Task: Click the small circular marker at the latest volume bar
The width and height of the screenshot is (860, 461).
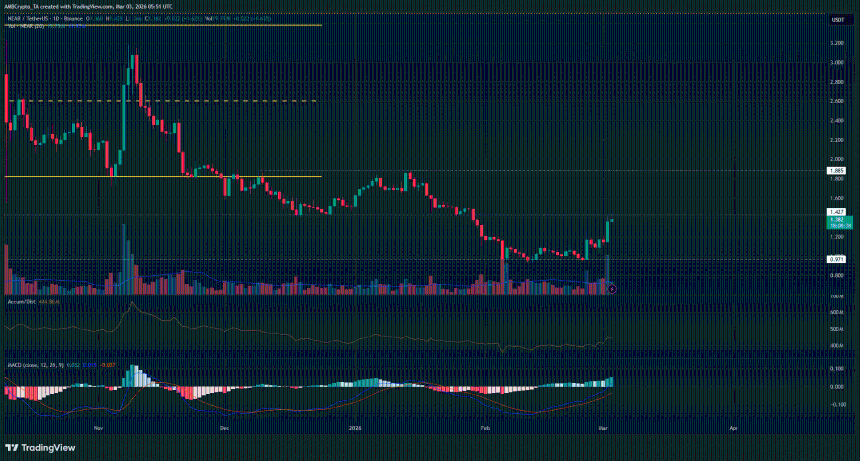Action: (x=612, y=289)
